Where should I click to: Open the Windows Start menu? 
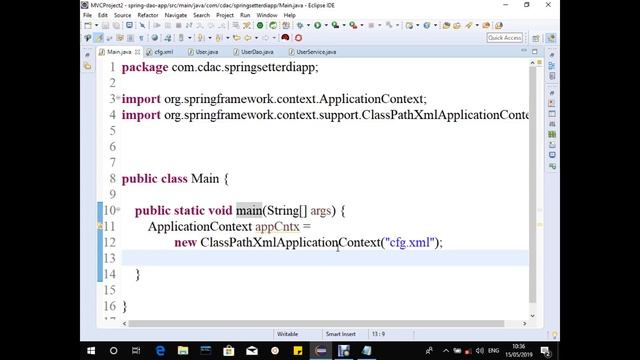click(x=91, y=351)
